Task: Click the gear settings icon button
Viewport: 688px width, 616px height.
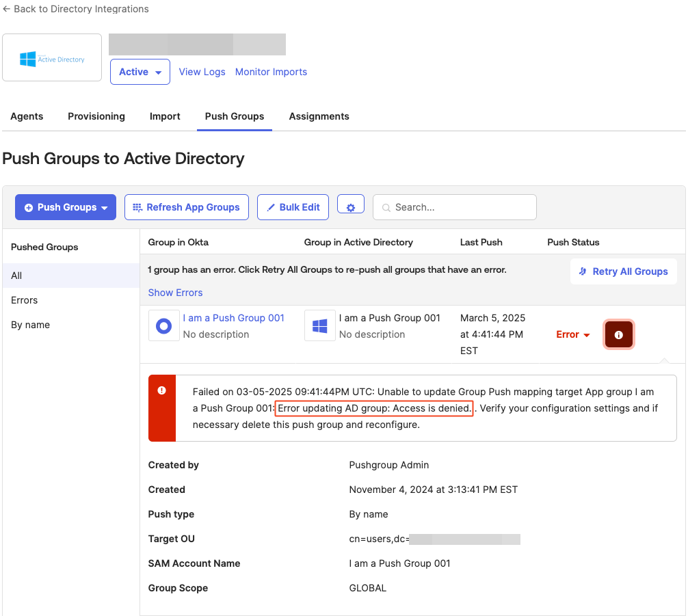Action: (x=351, y=207)
